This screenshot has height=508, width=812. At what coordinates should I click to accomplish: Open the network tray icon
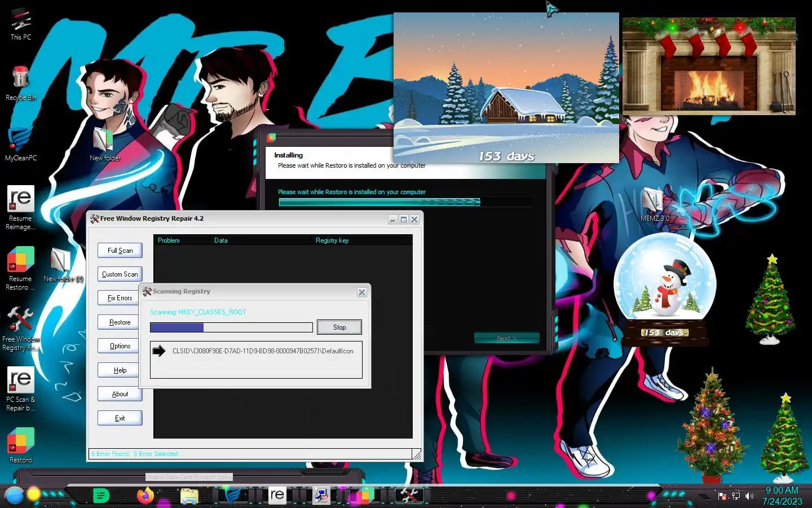click(x=736, y=496)
